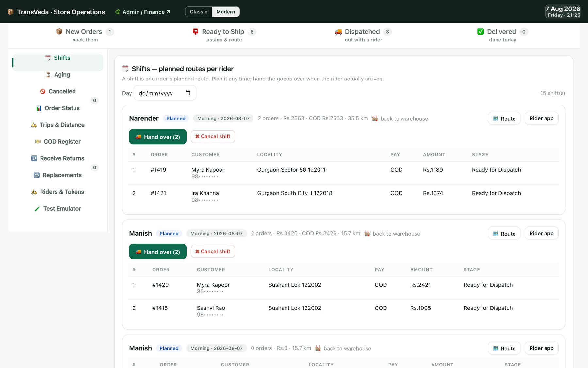The image size is (588, 368).
Task: Open Replacements in the sidebar
Action: click(58, 175)
